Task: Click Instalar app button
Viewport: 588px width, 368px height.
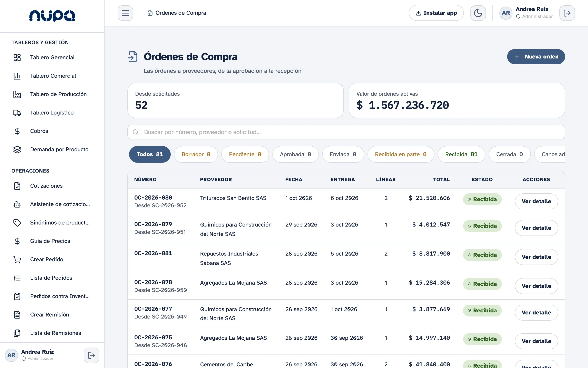Action: 436,13
